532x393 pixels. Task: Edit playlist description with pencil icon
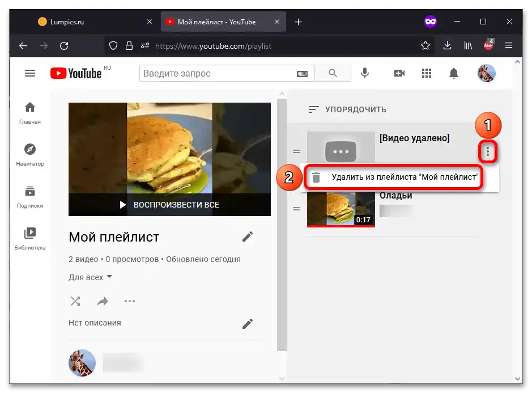point(248,324)
